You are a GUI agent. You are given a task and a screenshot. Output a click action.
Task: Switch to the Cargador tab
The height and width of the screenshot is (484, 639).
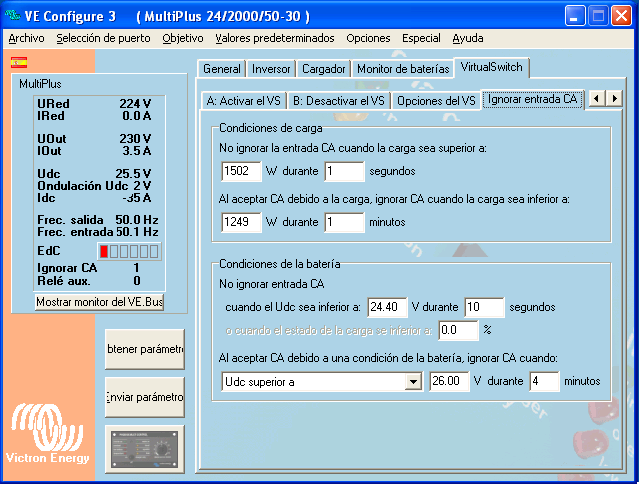click(324, 69)
